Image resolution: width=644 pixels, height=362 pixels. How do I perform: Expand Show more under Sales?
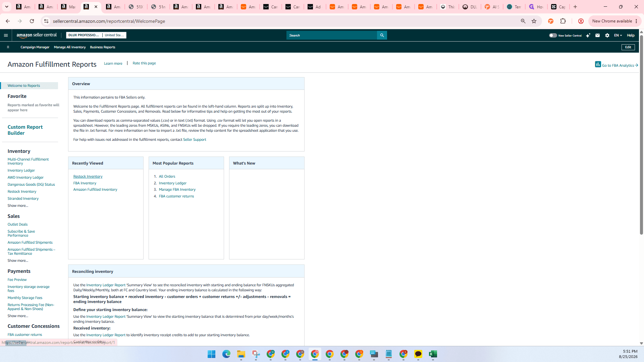[18, 261]
